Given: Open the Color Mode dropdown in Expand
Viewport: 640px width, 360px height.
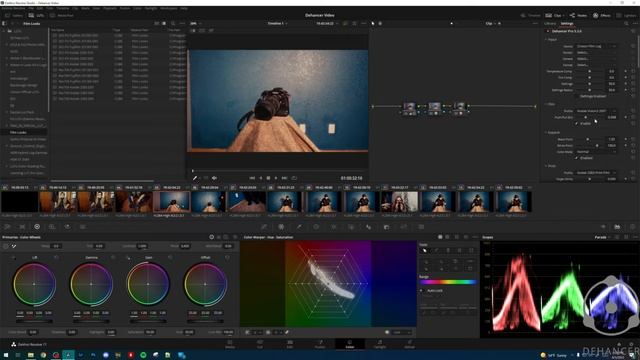Looking at the screenshot, I should (x=596, y=152).
